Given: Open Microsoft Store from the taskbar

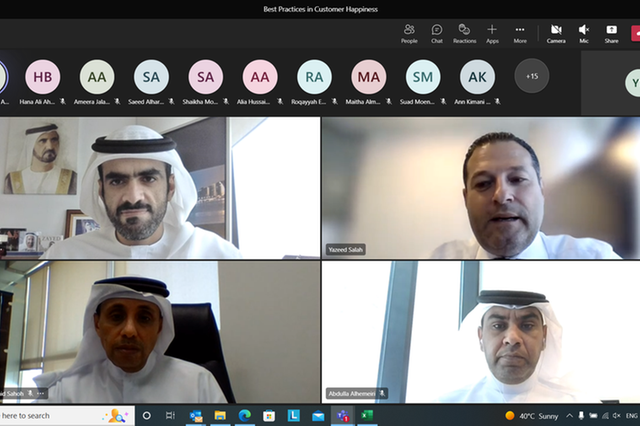Looking at the screenshot, I should pyautogui.click(x=269, y=416).
